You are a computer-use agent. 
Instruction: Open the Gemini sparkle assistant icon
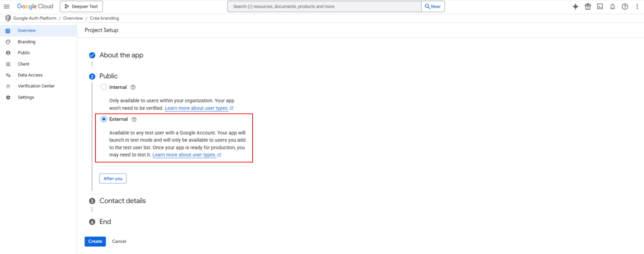coord(575,7)
